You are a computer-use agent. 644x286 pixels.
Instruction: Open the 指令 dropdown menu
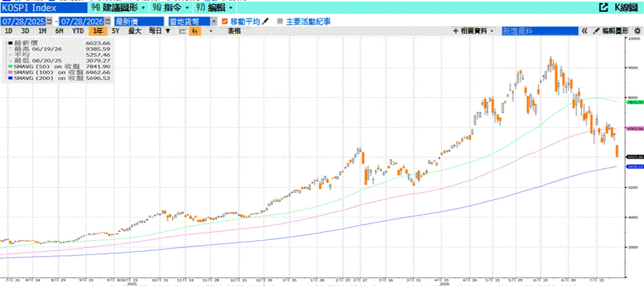pyautogui.click(x=187, y=7)
